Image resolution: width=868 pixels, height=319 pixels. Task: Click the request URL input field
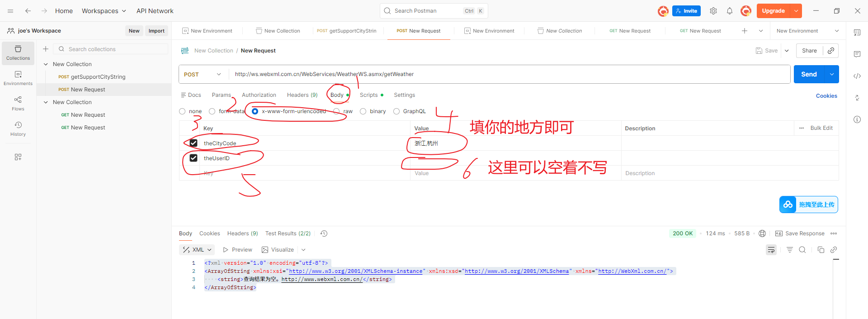[509, 74]
